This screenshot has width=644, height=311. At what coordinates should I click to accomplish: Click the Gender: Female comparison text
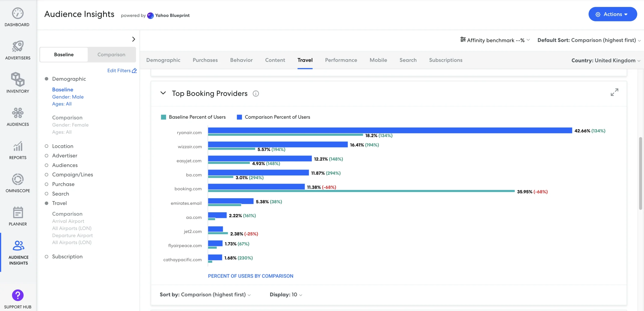pos(70,125)
